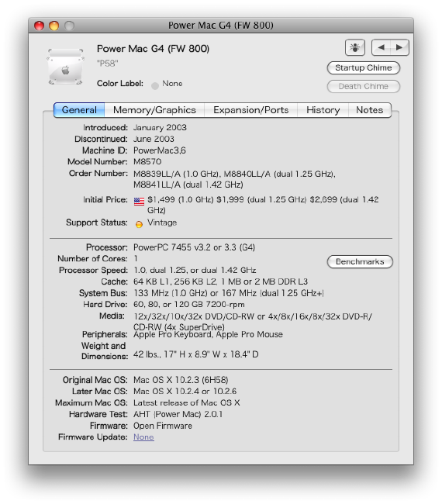Click the Processor Speed value 1.0, dual 1.25
442x504 pixels.
pyautogui.click(x=195, y=271)
